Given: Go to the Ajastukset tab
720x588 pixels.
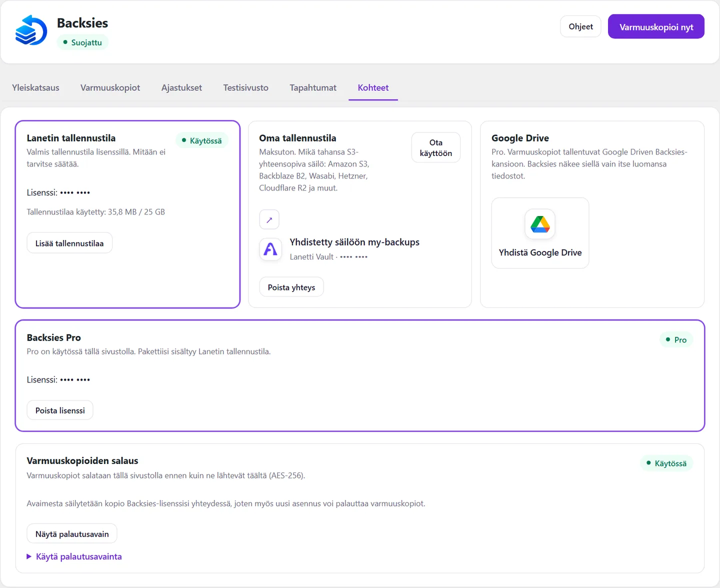Looking at the screenshot, I should (181, 87).
